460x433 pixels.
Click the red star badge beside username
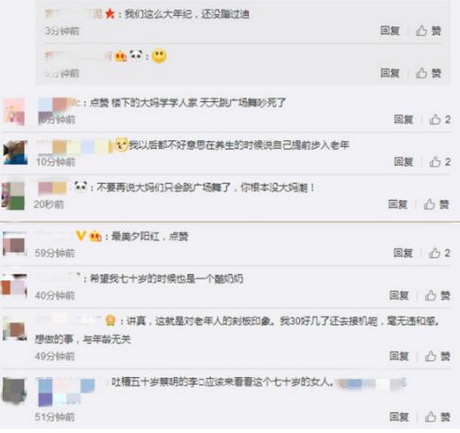110,14
